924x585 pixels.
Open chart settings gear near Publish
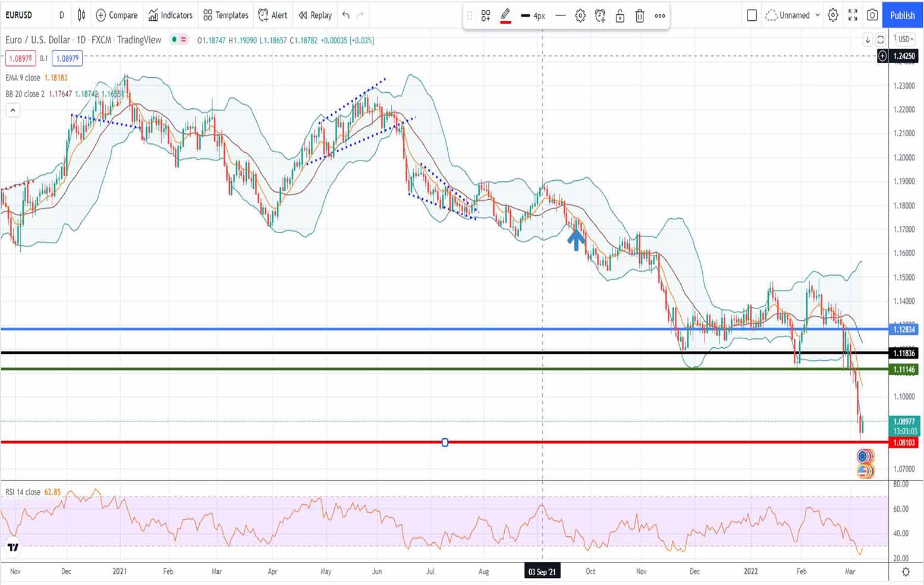pyautogui.click(x=833, y=15)
